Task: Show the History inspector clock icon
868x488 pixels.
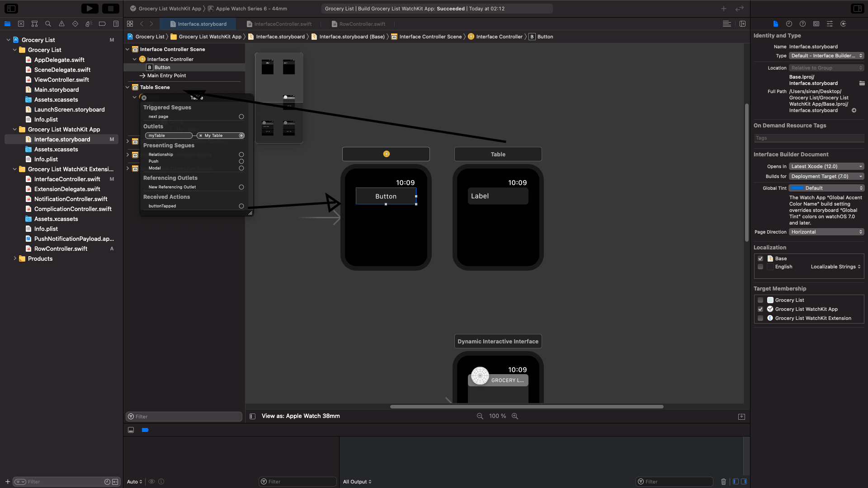Action: click(x=789, y=24)
